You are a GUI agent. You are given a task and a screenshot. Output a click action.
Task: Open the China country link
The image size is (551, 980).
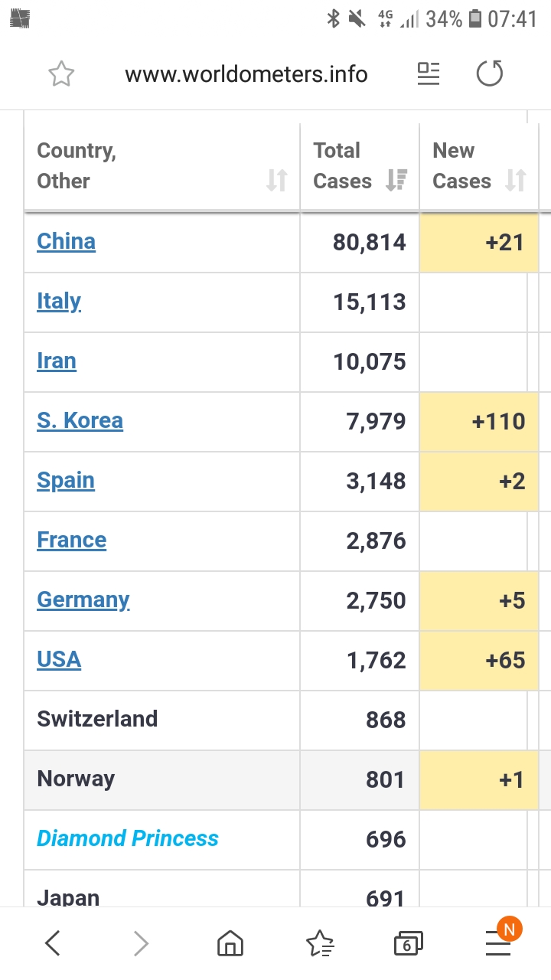pos(67,242)
